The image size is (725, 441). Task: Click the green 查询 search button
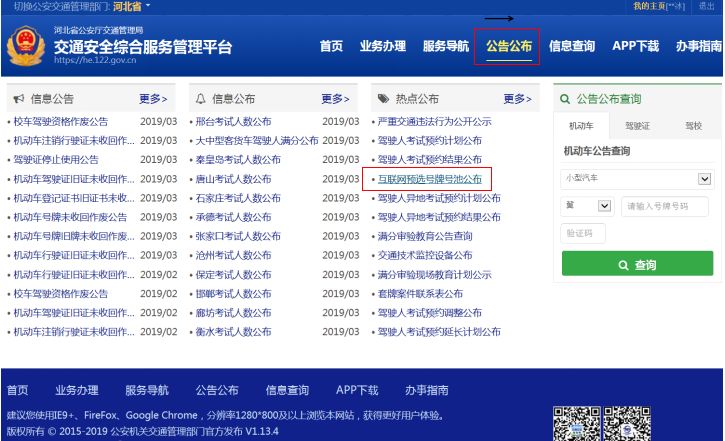pyautogui.click(x=637, y=264)
